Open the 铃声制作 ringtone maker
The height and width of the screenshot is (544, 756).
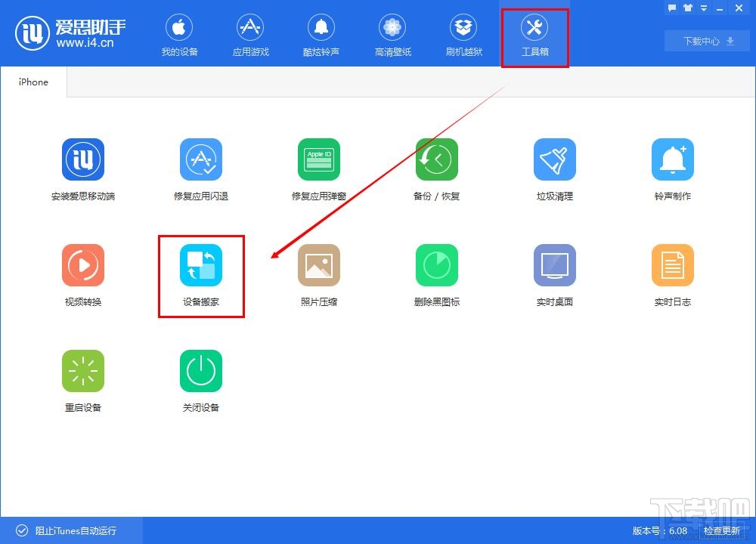coord(673,159)
